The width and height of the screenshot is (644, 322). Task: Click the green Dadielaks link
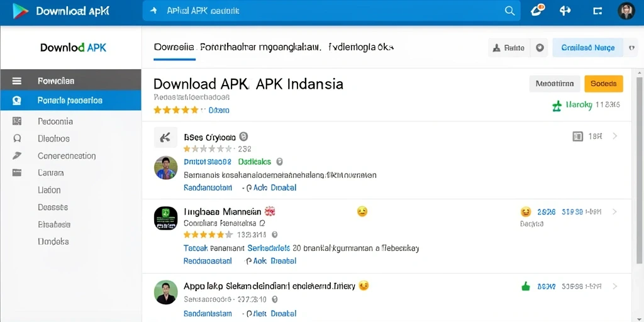255,162
